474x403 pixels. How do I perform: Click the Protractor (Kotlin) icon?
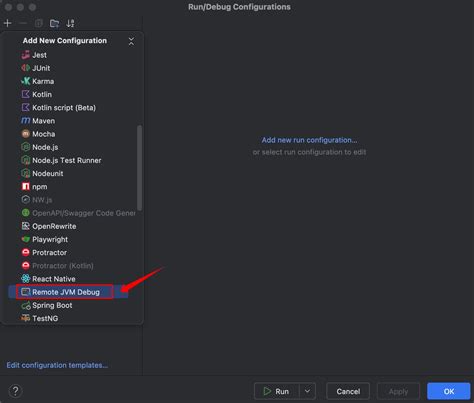point(26,265)
